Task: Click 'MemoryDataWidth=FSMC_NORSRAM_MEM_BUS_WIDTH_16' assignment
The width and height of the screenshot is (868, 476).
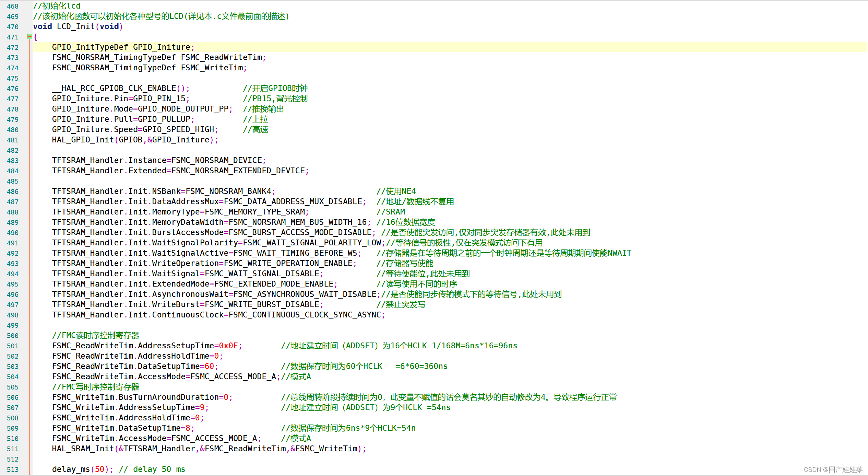Action: click(259, 222)
